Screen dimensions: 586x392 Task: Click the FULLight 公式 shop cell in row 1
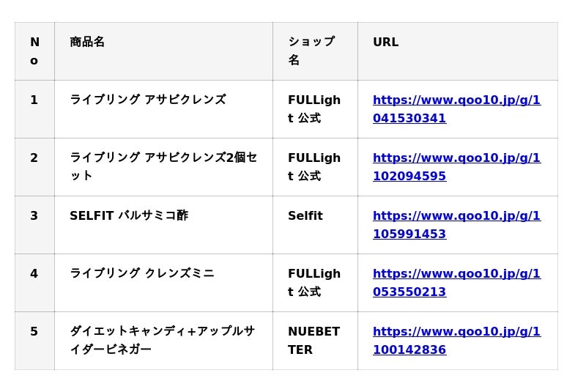314,108
